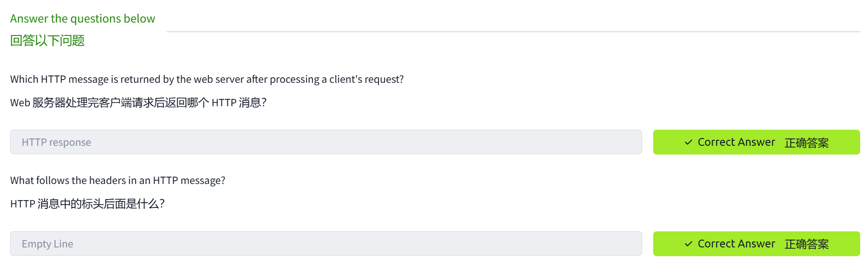Click the checkmark icon beside the HTTP response answer
The image size is (868, 264).
[x=688, y=142]
